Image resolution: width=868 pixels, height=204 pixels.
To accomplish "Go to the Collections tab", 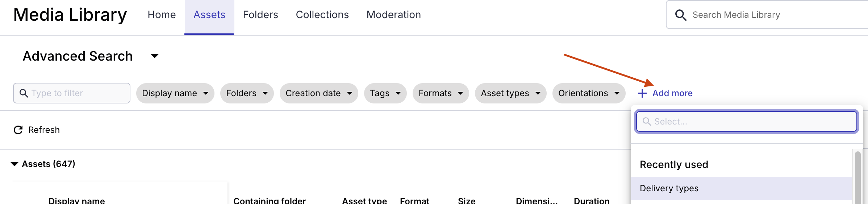I will (322, 15).
